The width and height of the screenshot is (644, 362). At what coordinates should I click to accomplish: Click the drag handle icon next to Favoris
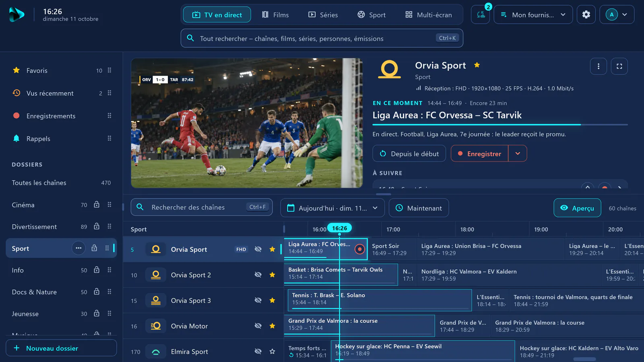coord(109,70)
